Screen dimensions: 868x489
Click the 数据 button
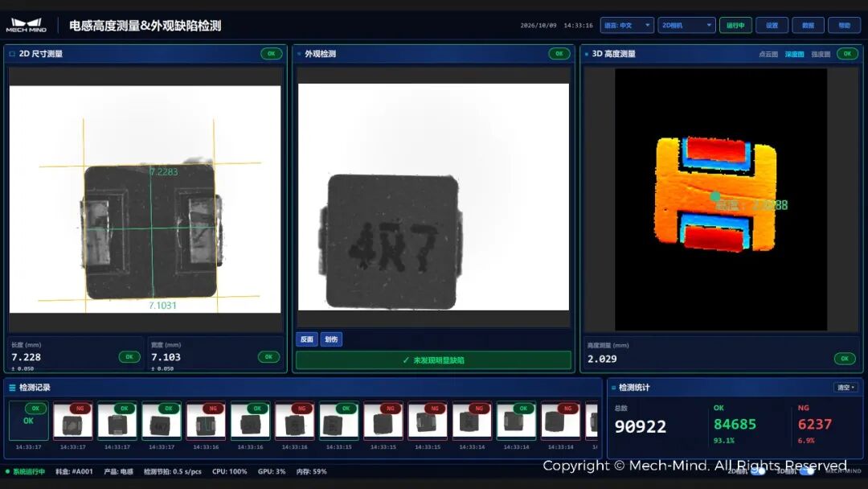tap(809, 26)
